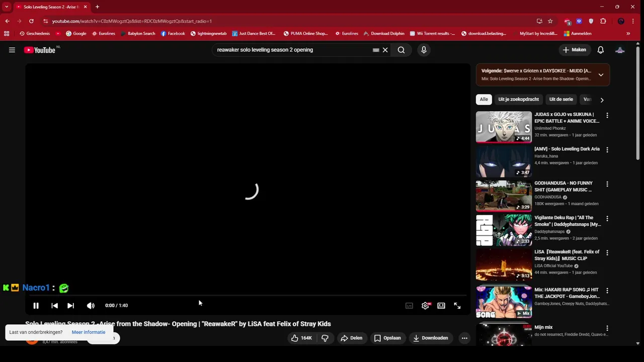Image resolution: width=644 pixels, height=362 pixels.
Task: Open the shield extension icon
Action: click(591, 21)
